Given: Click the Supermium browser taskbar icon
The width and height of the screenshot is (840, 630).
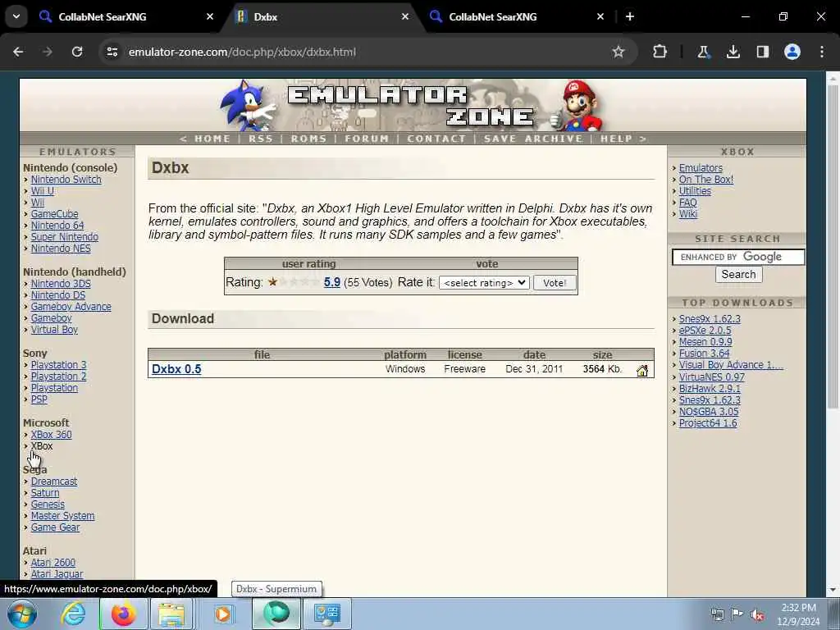Looking at the screenshot, I should click(276, 614).
